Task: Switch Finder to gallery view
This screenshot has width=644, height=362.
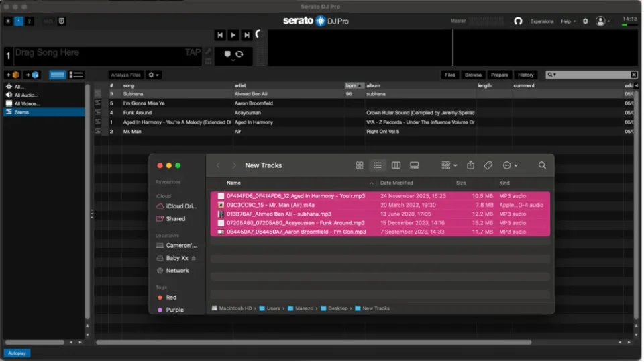Action: [415, 166]
